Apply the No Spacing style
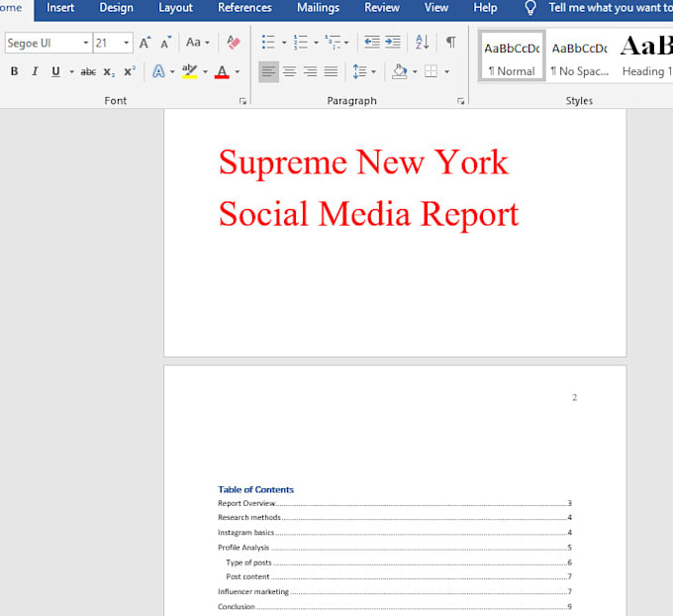Image resolution: width=673 pixels, height=616 pixels. (580, 55)
